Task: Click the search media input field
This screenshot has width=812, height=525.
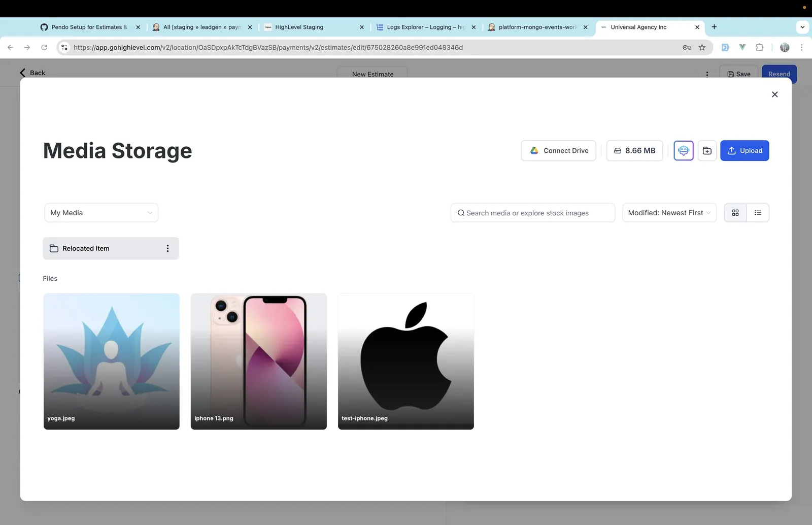Action: (x=532, y=213)
